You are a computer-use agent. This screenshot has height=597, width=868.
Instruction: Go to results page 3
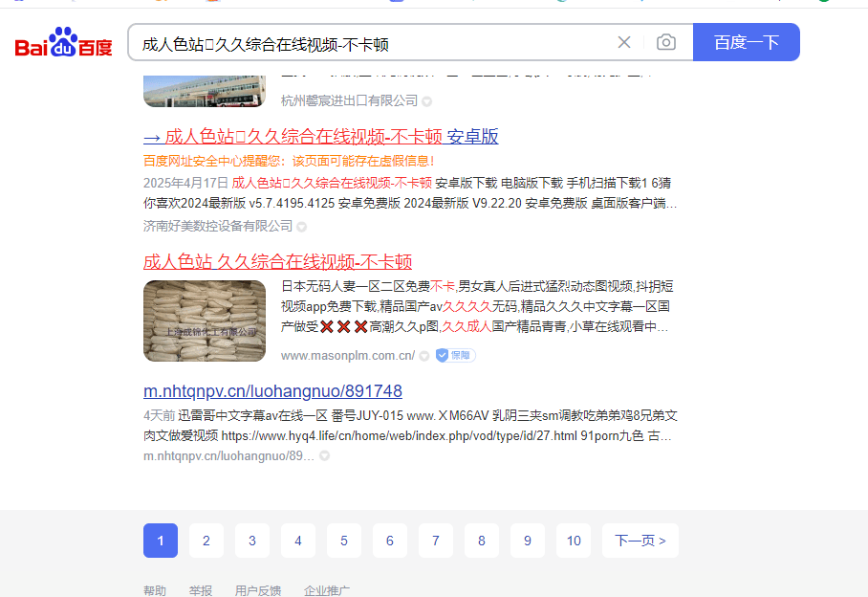252,541
